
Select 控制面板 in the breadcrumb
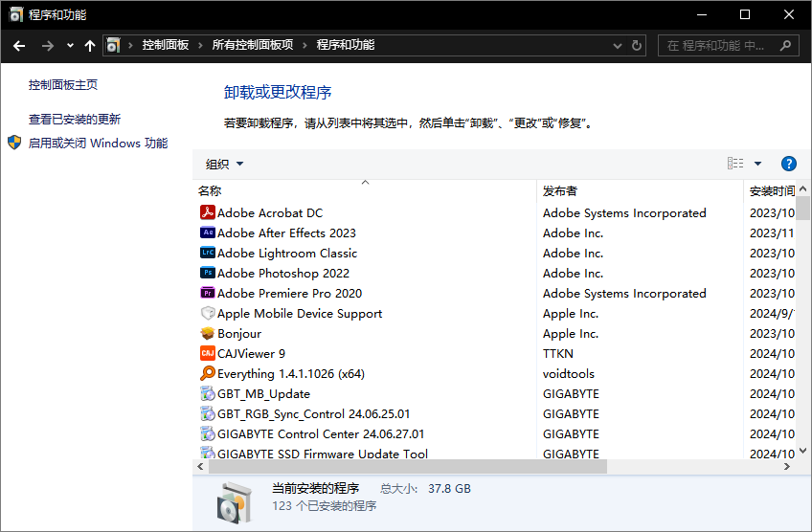click(166, 45)
